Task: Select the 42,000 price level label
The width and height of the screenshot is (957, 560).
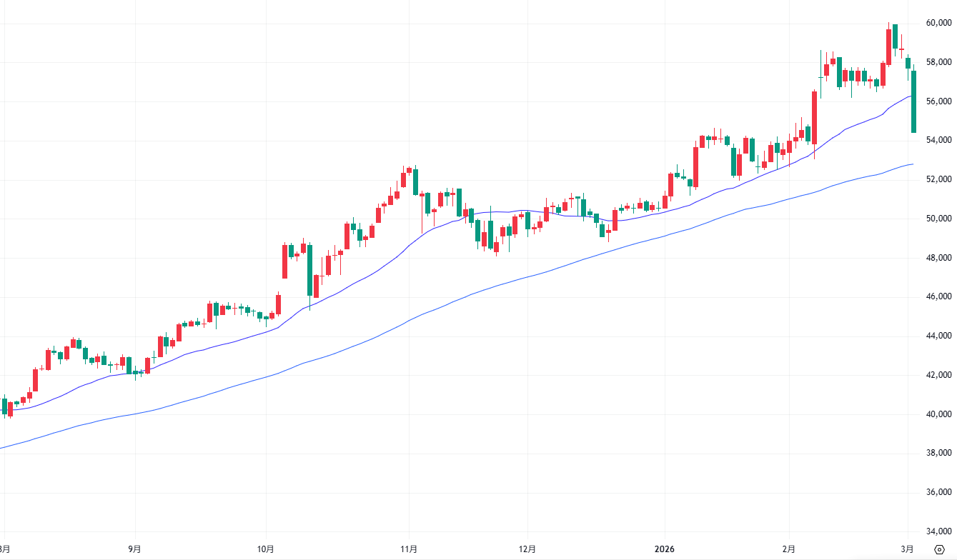Action: 937,375
